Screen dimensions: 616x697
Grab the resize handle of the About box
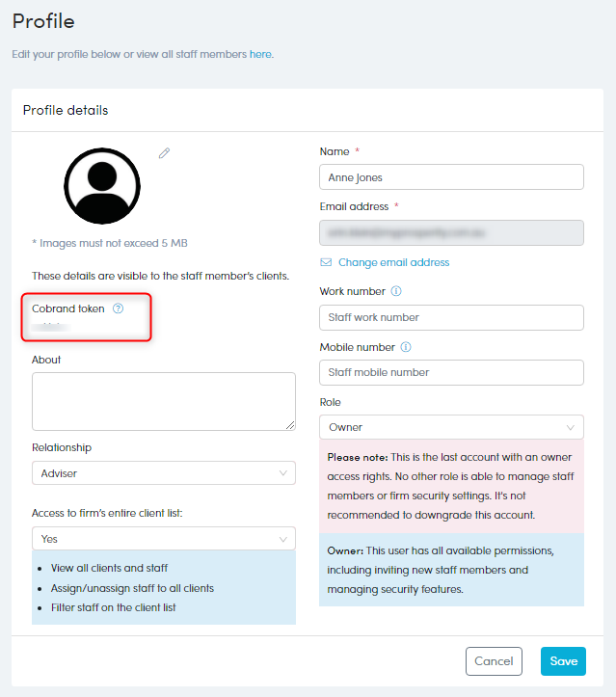click(290, 425)
